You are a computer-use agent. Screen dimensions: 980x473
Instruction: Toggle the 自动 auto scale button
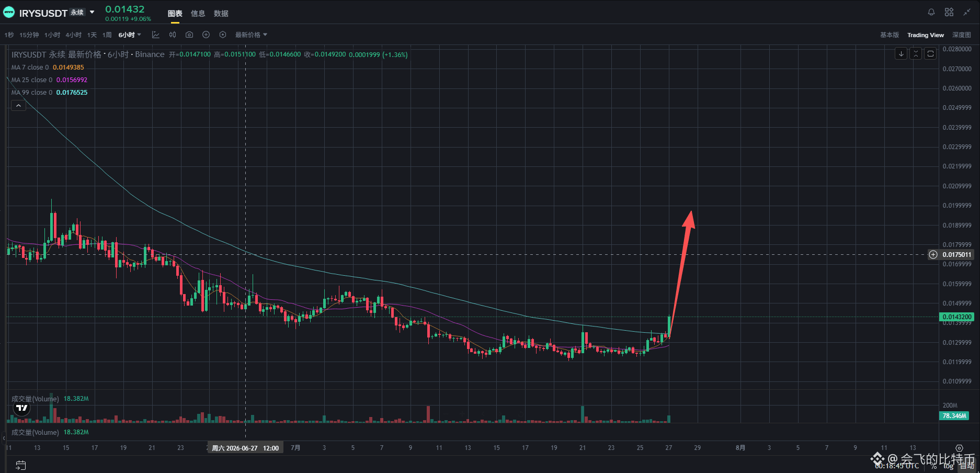point(966,466)
